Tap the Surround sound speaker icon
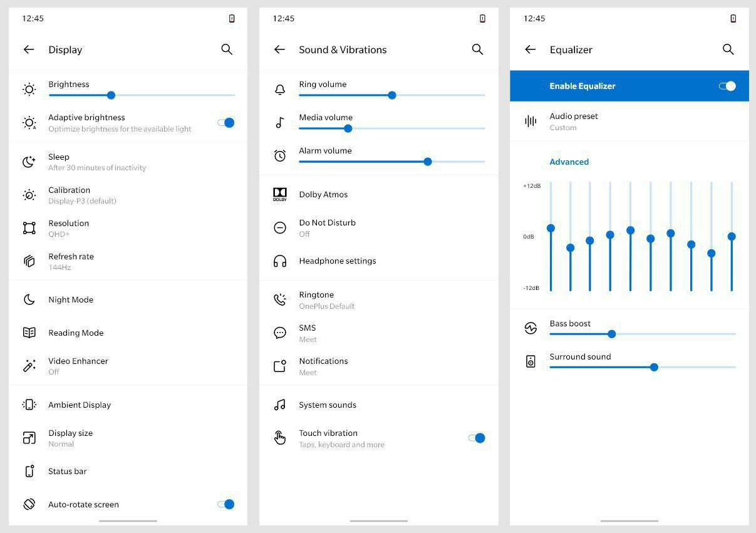Image resolution: width=756 pixels, height=533 pixels. coord(531,361)
